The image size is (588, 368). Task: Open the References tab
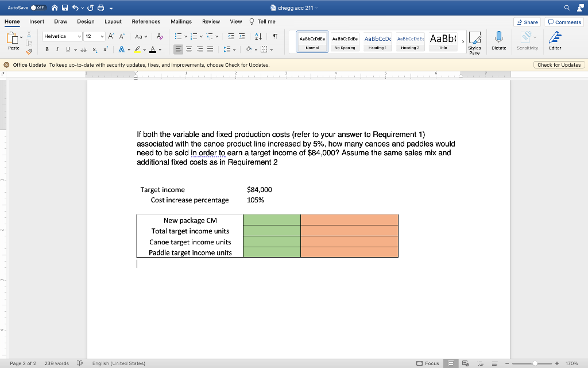click(x=146, y=21)
